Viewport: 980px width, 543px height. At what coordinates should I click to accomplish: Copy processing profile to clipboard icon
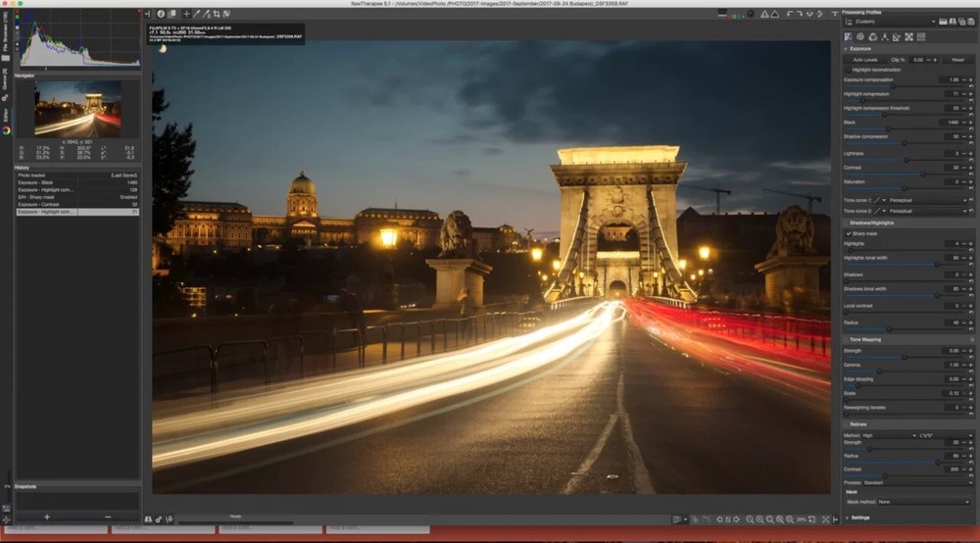point(962,22)
